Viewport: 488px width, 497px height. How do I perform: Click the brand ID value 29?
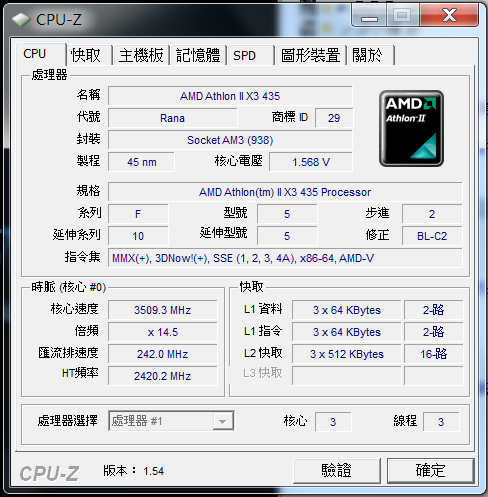(x=334, y=118)
